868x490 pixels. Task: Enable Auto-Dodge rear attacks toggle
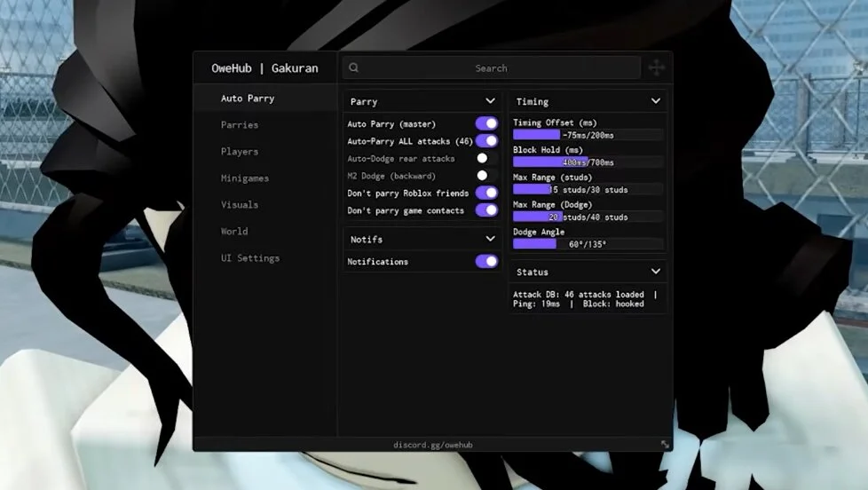[x=486, y=158]
